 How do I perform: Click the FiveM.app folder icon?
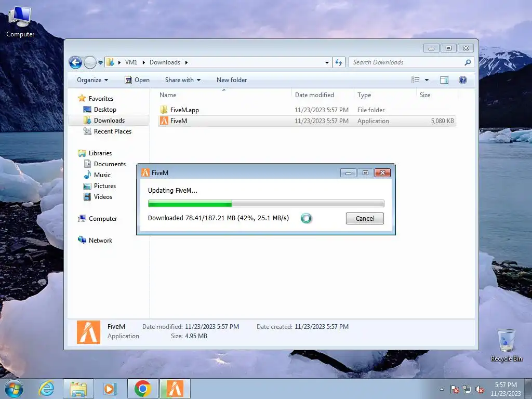pos(164,110)
